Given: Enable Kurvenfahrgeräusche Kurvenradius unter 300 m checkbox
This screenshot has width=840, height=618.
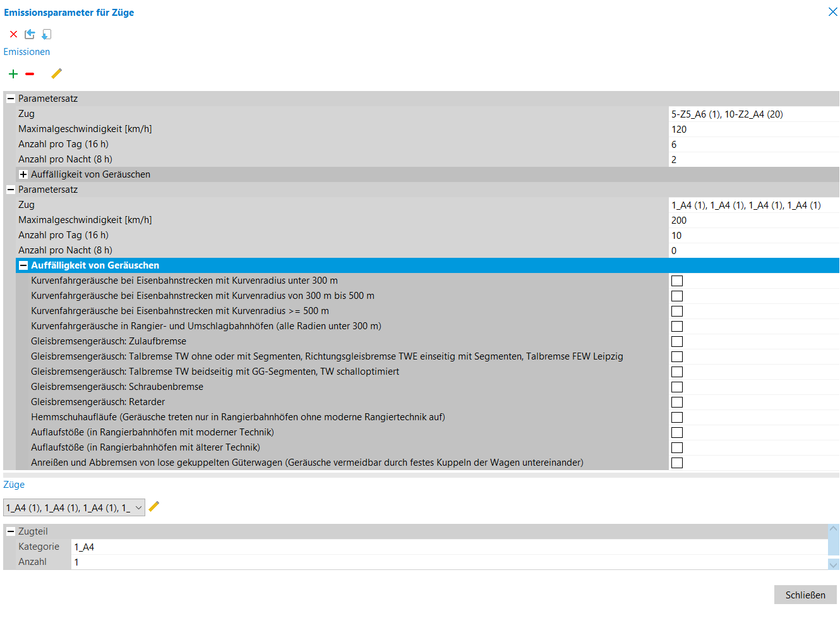Looking at the screenshot, I should point(677,281).
